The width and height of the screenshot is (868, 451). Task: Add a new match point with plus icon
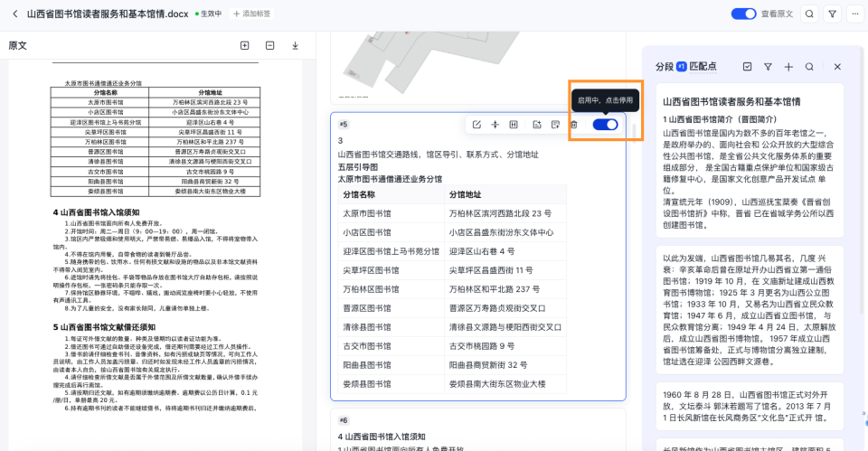tap(788, 67)
